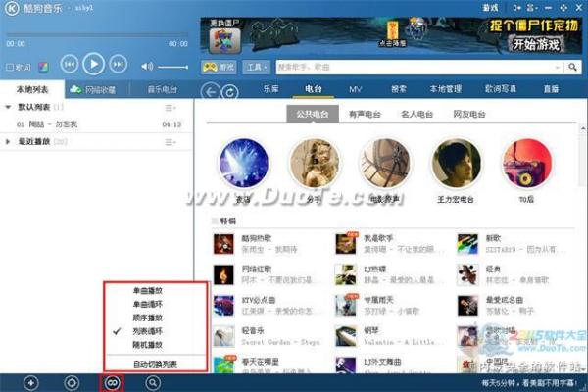Open the 乐库 music library tab
The width and height of the screenshot is (588, 392).
tap(270, 89)
